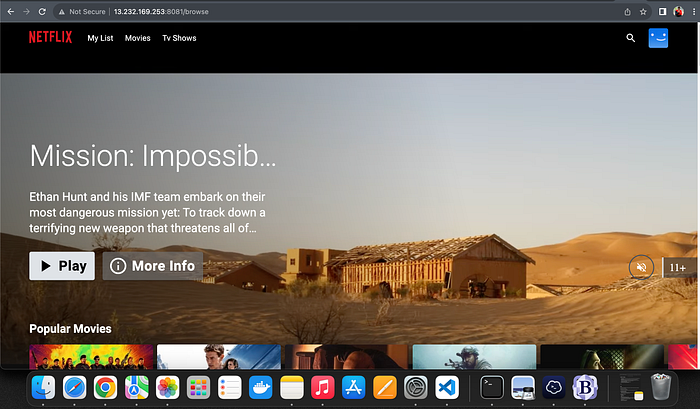Open More Info for the featured title
The width and height of the screenshot is (700, 409).
153,266
